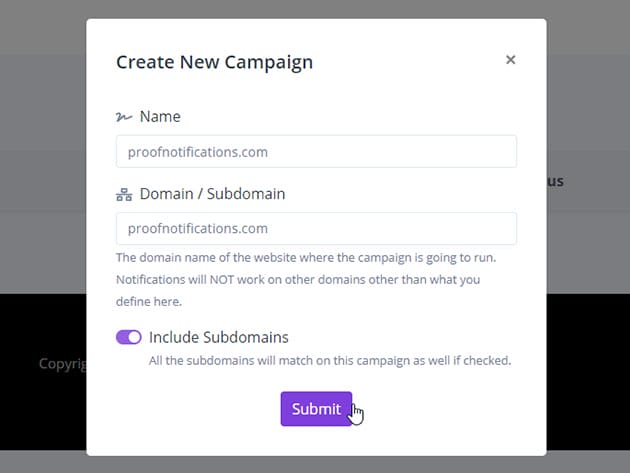Click the subdomains will match description text
This screenshot has height=473, width=630.
tap(329, 360)
